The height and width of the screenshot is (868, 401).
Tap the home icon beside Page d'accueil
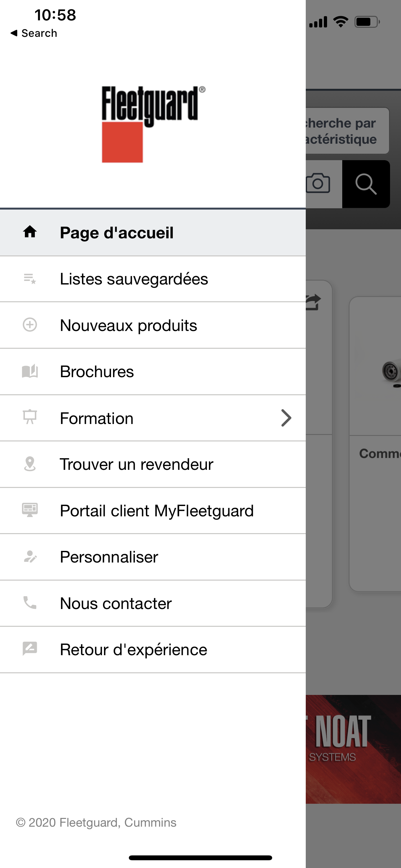pos(30,232)
